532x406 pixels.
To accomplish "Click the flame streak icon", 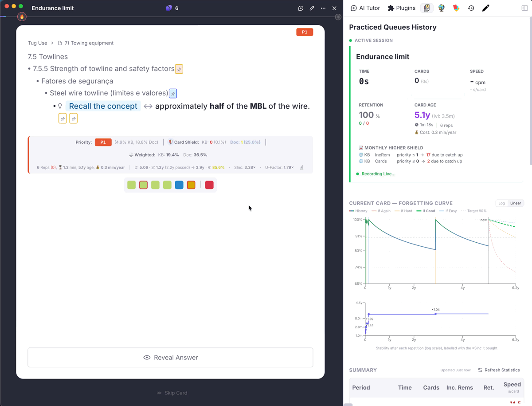I will [22, 16].
